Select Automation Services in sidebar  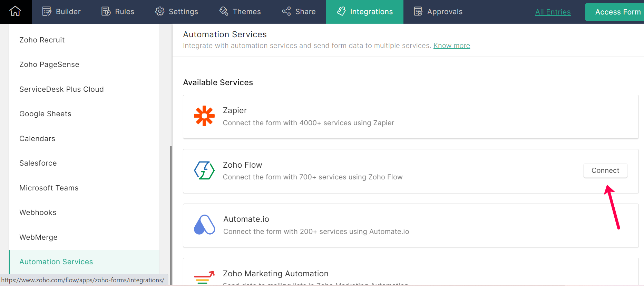tap(84, 262)
